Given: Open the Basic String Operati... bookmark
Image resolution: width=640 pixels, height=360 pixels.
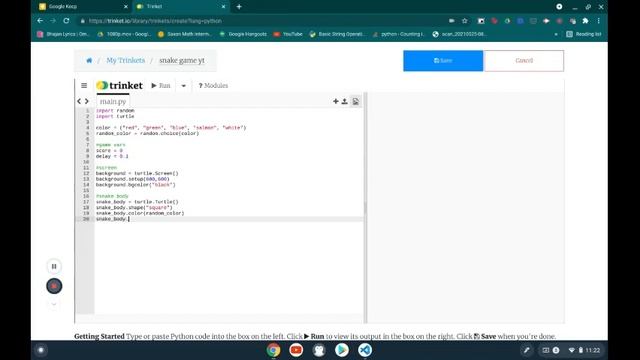Looking at the screenshot, I should [x=337, y=34].
